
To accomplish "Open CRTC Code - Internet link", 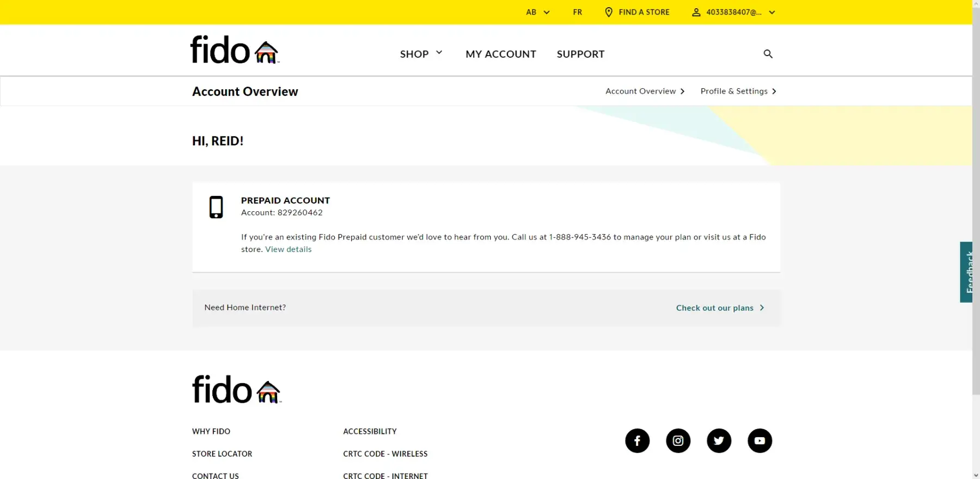I will click(385, 476).
